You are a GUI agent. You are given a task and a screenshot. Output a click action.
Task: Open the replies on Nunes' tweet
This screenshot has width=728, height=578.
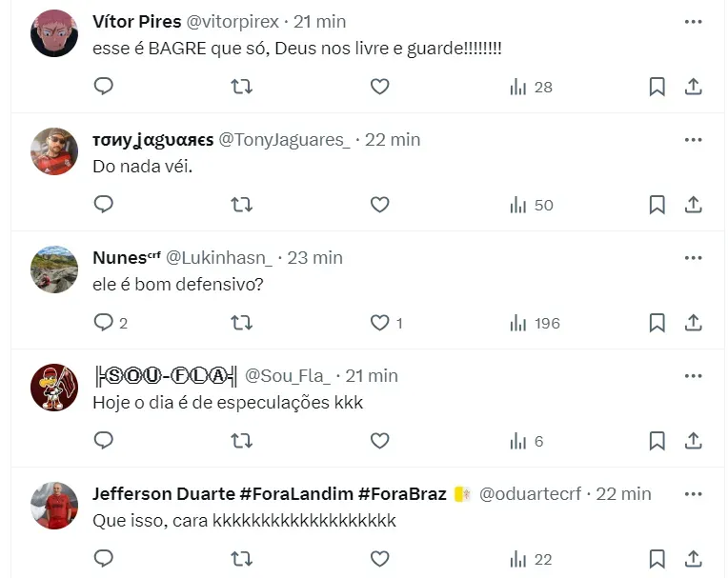click(111, 323)
